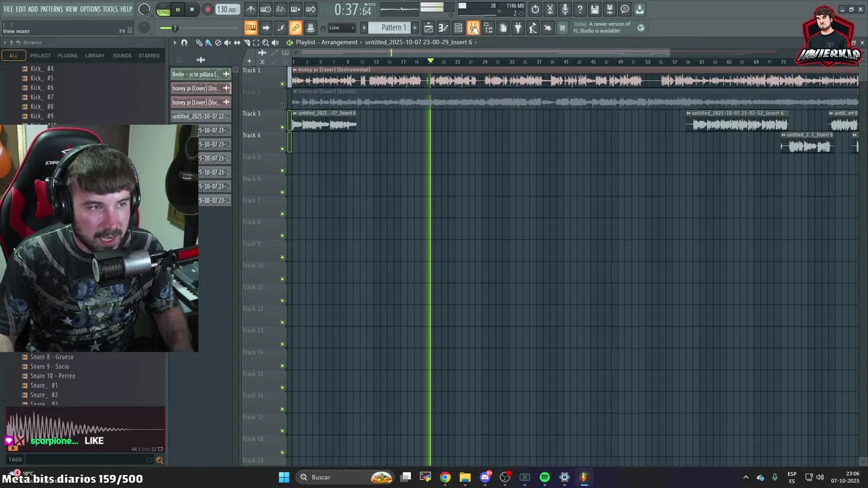Open the mixer window icon

tap(473, 28)
